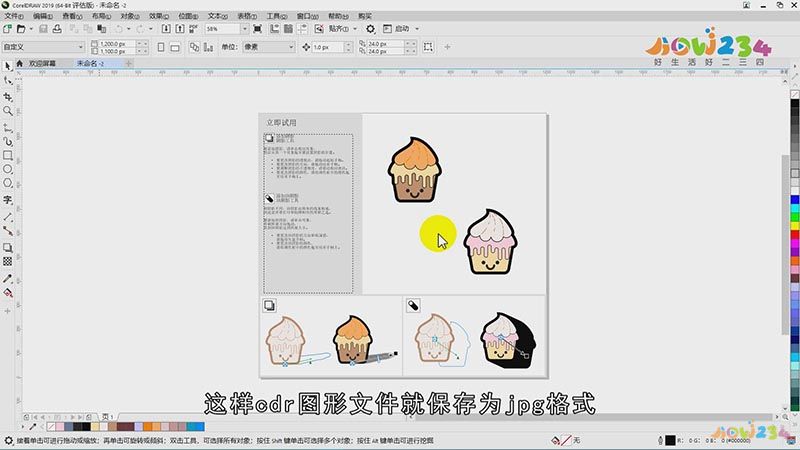Select the Parallel Dimension line tool

coord(8,217)
